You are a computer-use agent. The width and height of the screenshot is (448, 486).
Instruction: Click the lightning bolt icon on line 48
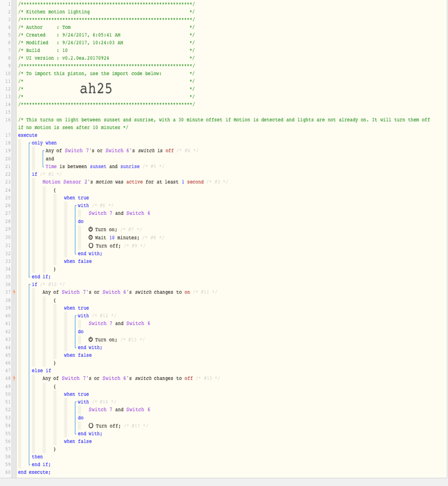pos(14,378)
